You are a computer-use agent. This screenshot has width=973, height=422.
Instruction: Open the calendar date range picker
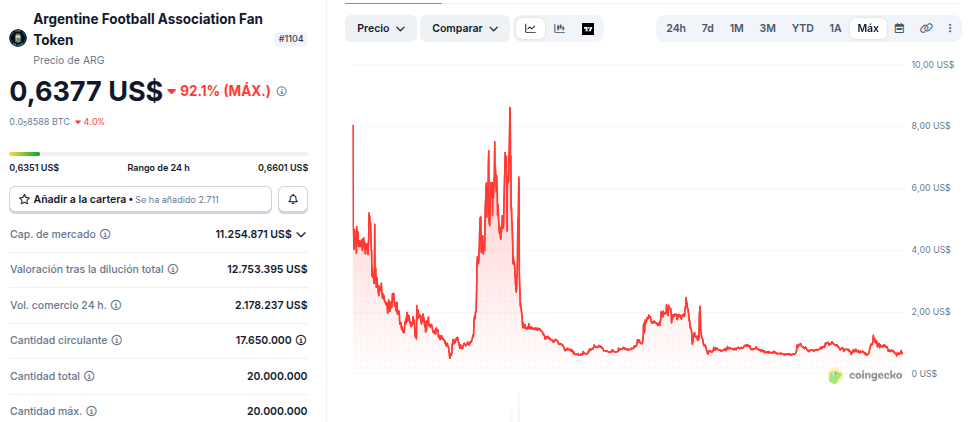point(899,29)
